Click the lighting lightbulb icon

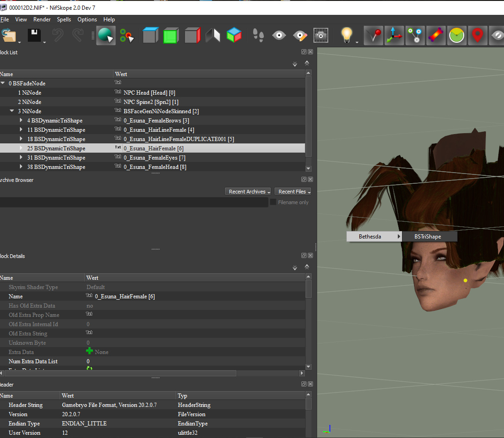coord(346,35)
